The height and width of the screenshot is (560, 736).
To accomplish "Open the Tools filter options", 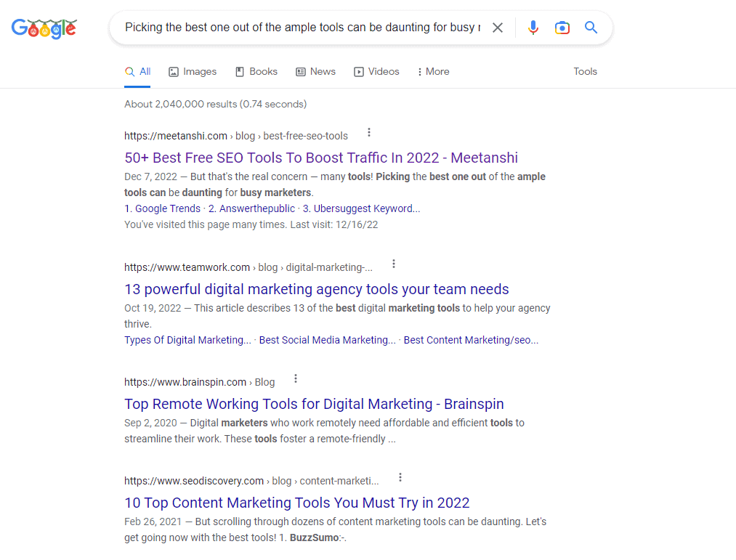I will (x=585, y=71).
